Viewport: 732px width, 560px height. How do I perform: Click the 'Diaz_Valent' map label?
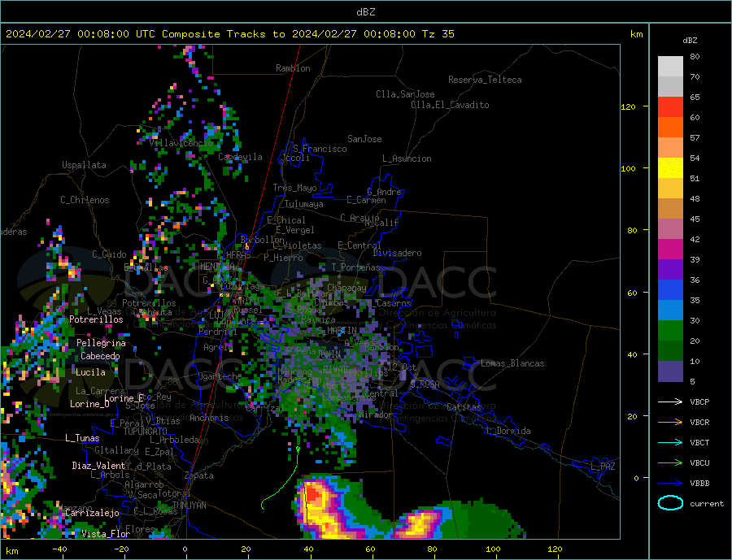[x=98, y=466]
